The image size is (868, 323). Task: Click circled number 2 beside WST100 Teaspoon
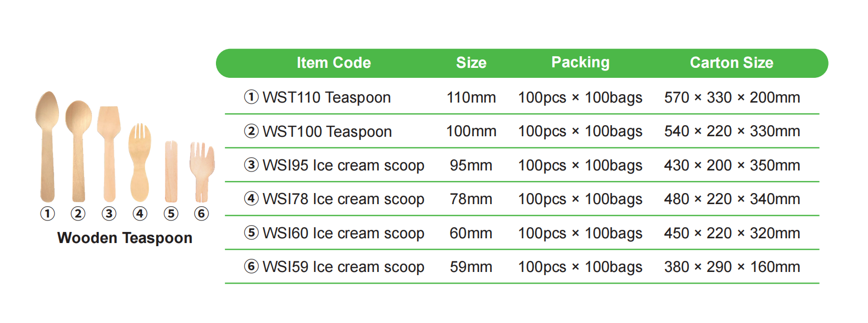251,131
